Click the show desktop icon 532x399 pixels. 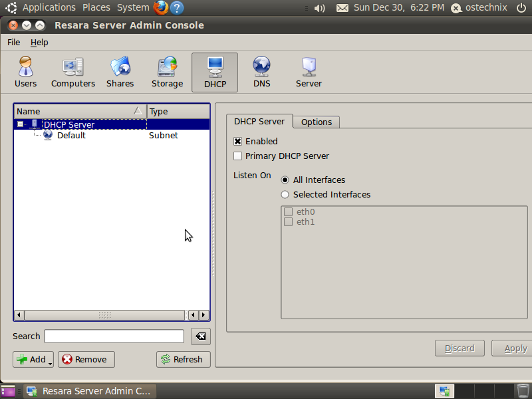click(8, 391)
